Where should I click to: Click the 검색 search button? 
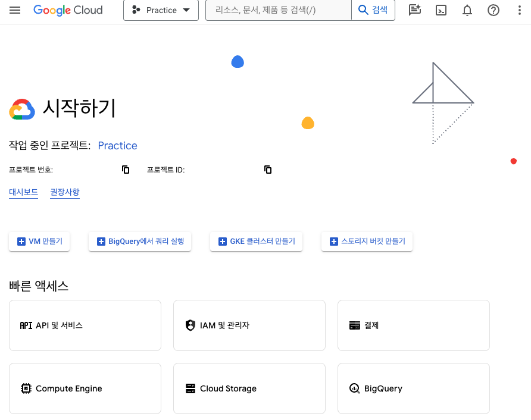(x=373, y=10)
